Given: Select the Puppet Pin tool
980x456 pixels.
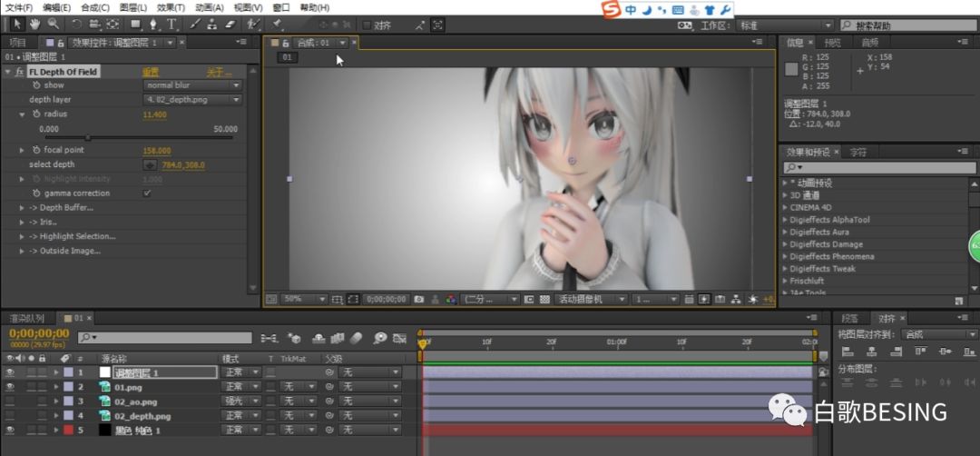Looking at the screenshot, I should pyautogui.click(x=276, y=25).
